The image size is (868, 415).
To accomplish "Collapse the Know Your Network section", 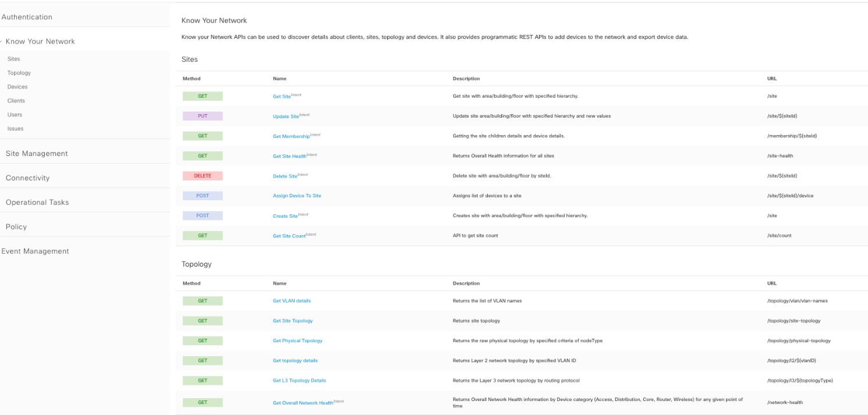I will point(40,41).
